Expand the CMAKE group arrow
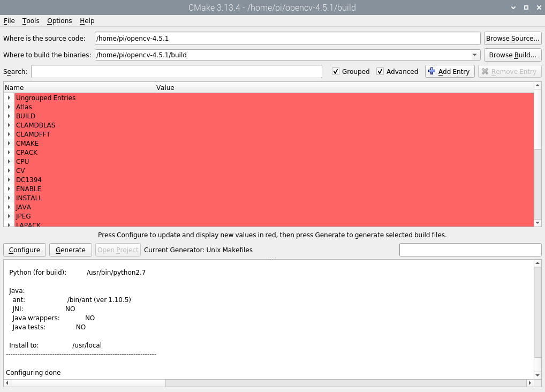The width and height of the screenshot is (545, 392). pyautogui.click(x=9, y=144)
